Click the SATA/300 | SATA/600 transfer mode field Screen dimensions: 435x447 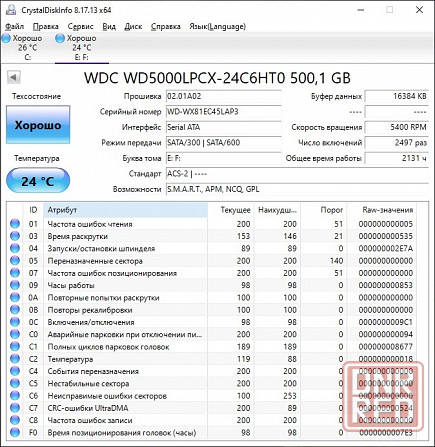click(x=223, y=143)
